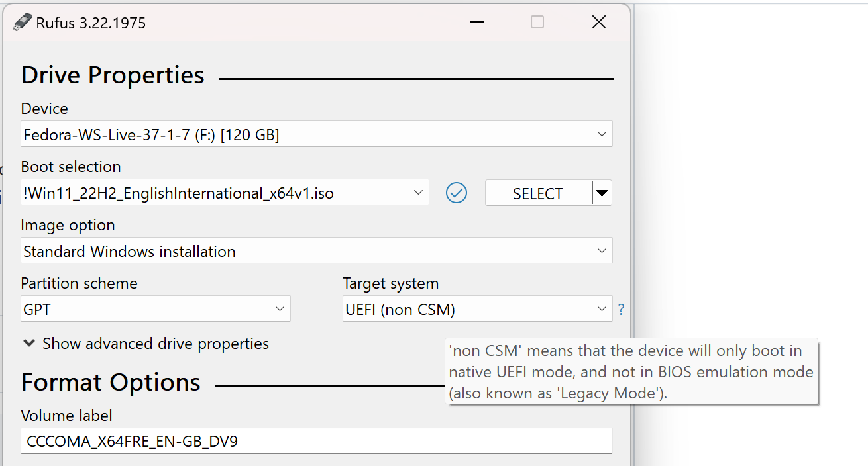Click the chevron beside Show advanced drive properties

pyautogui.click(x=28, y=344)
